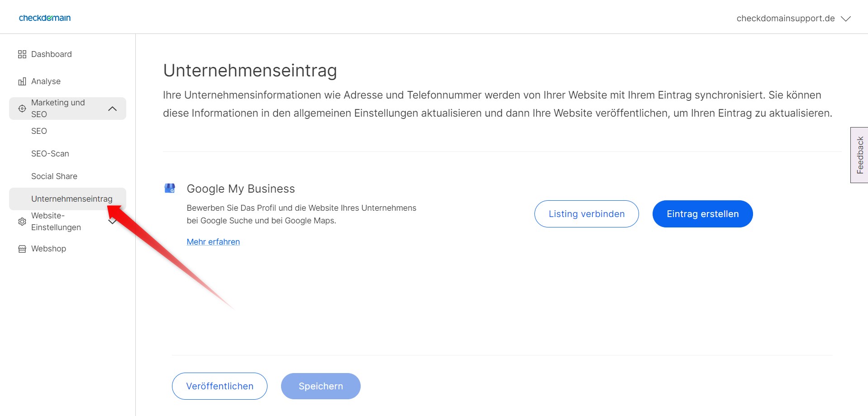Click the Veröffentlichen button
868x416 pixels.
pos(219,386)
